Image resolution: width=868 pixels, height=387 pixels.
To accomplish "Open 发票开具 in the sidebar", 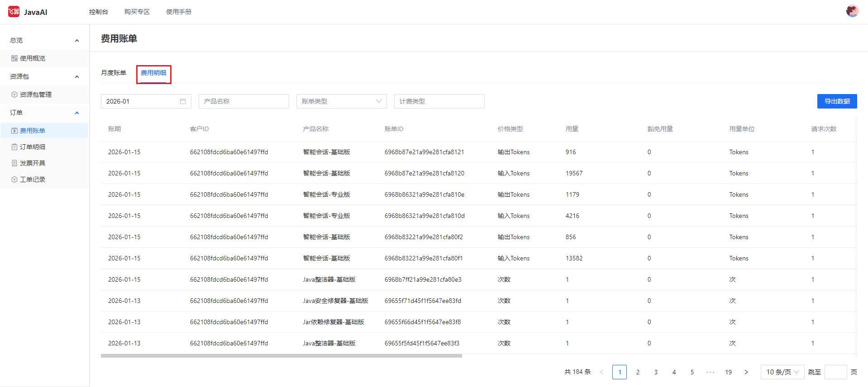I will [32, 163].
